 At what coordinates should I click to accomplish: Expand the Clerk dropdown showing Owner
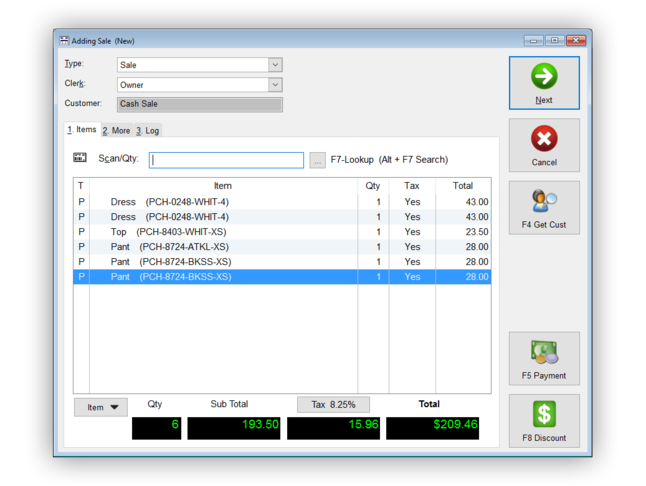pos(275,85)
